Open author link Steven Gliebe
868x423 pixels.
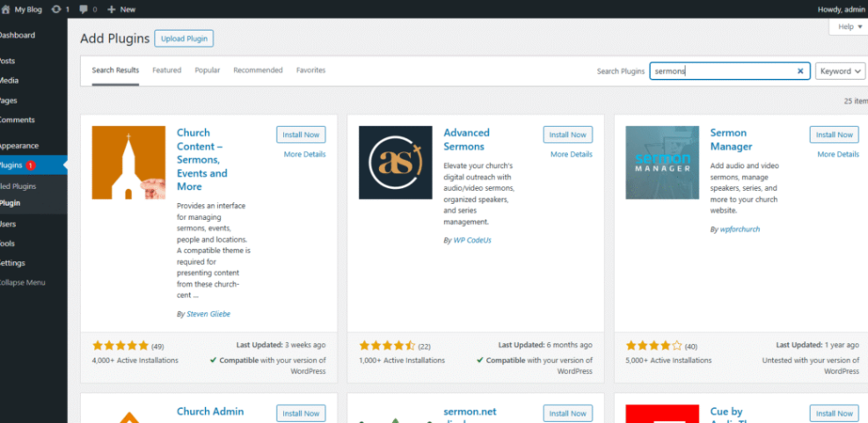208,314
